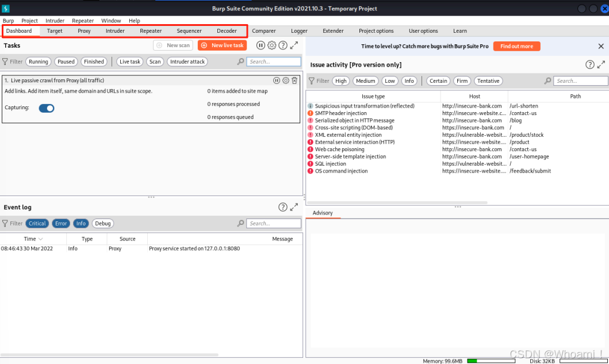Open the Burp menu
This screenshot has width=609, height=364.
point(8,21)
